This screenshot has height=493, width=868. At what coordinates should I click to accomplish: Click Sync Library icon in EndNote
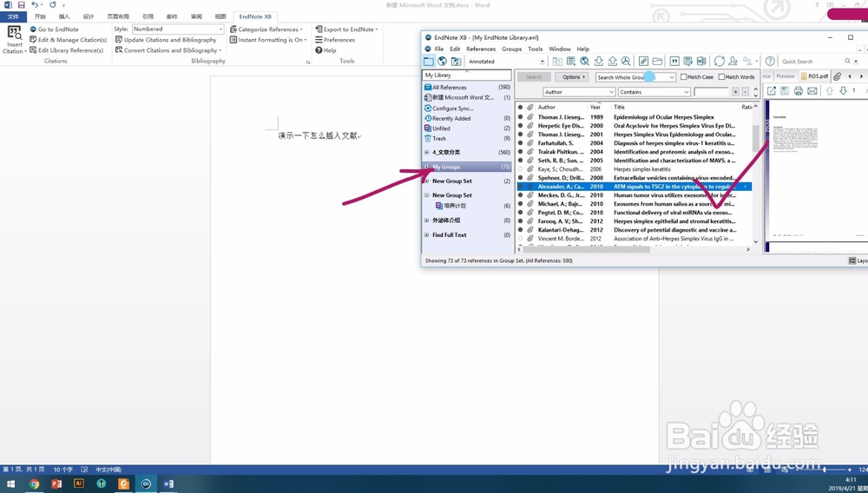point(719,62)
